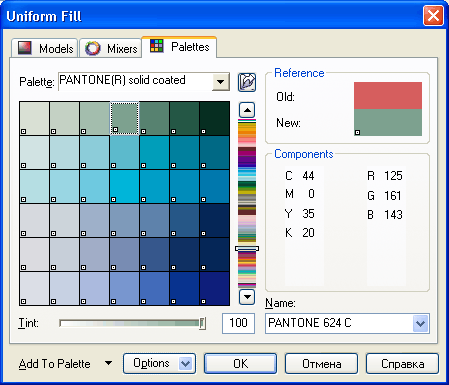This screenshot has width=449, height=385.
Task: Click the C value 44
Action: click(308, 176)
